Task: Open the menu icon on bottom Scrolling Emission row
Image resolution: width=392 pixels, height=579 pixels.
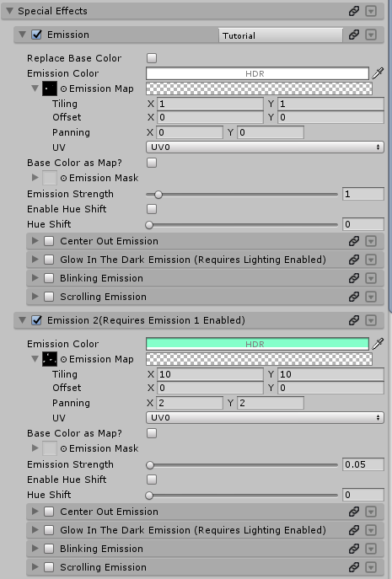Action: [x=371, y=567]
